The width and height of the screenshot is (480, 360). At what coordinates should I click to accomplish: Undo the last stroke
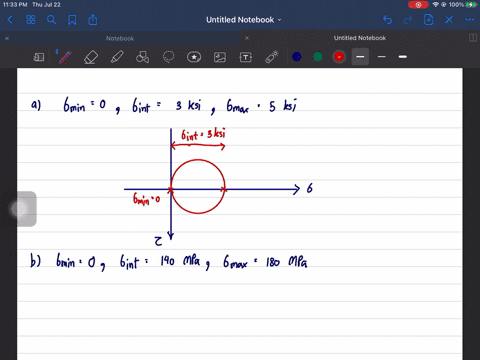[x=387, y=20]
